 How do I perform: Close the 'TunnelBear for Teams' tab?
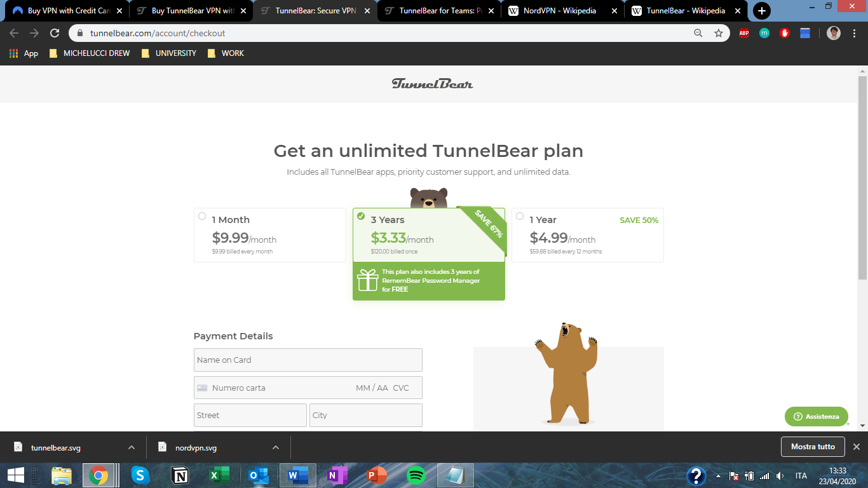[x=491, y=11]
